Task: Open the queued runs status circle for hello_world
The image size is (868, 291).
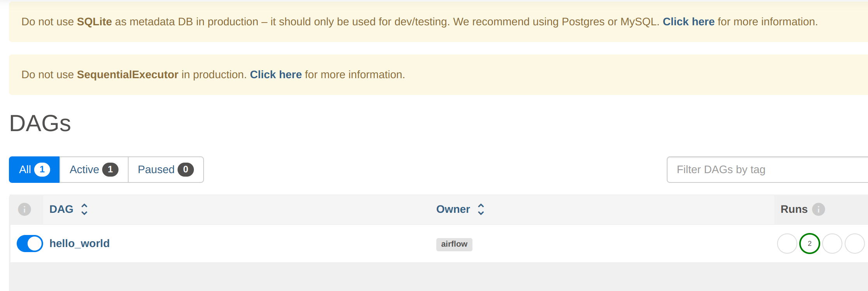Action: point(787,244)
